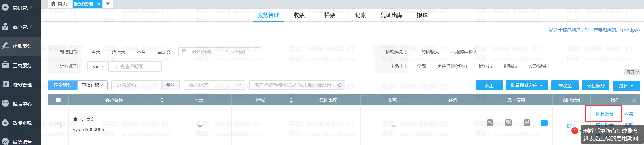Open table column settings gear
The height and width of the screenshot is (145, 644).
[x=634, y=100]
